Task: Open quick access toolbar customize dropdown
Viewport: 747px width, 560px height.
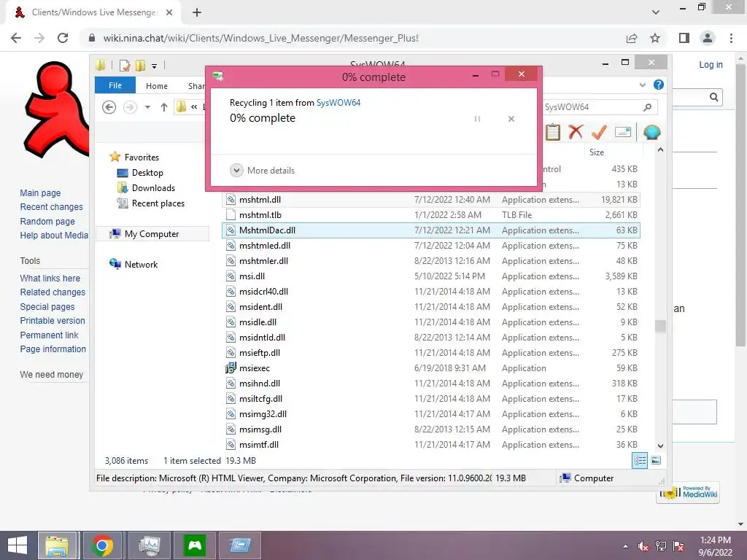Action: [155, 66]
